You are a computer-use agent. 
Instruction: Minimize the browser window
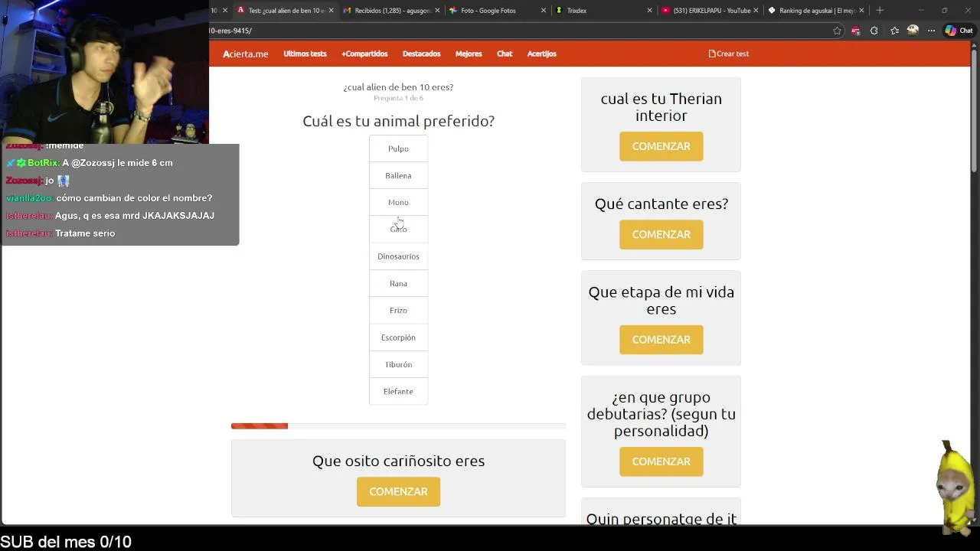[x=921, y=11]
